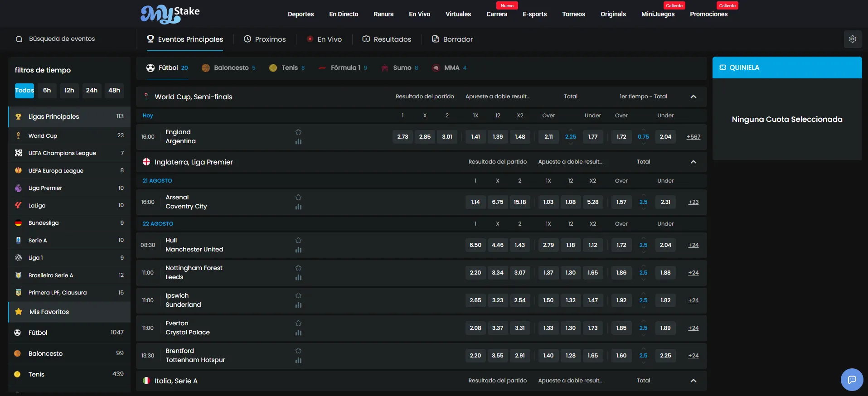Favorite the England vs Argentina match star
The height and width of the screenshot is (396, 868).
point(298,132)
